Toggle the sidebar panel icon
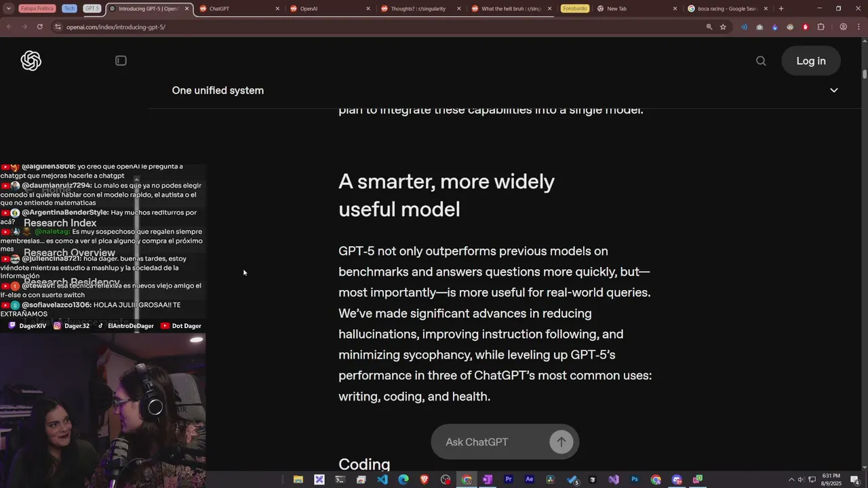This screenshot has width=868, height=488. point(121,61)
